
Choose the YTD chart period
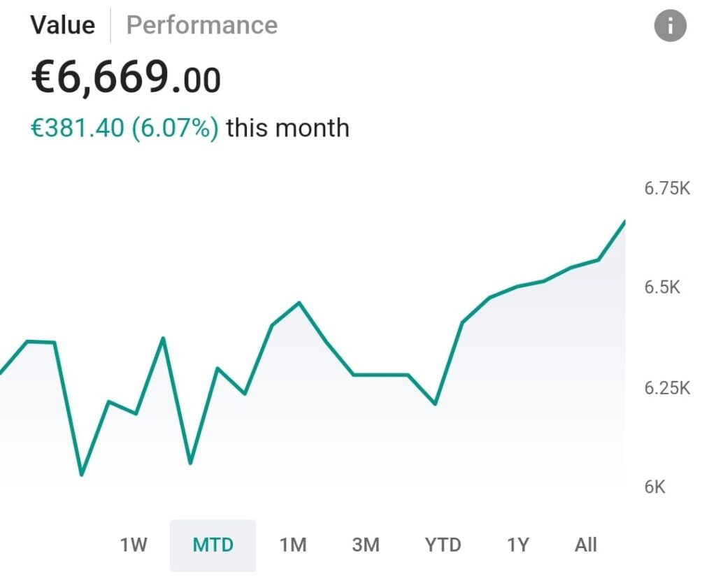tap(443, 545)
